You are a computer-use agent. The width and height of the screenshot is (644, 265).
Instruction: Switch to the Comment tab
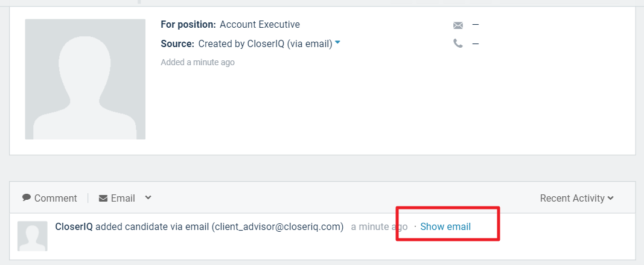point(56,198)
